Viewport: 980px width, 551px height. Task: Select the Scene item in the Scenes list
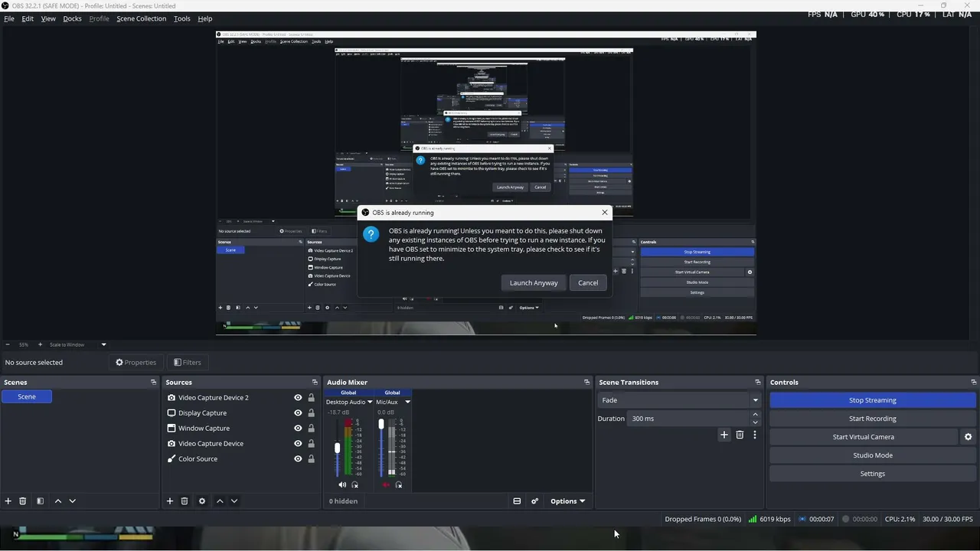coord(27,396)
